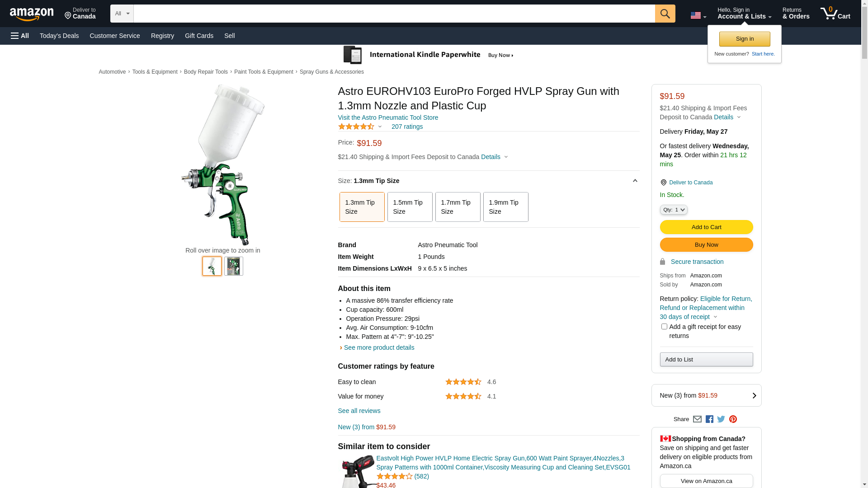Share product via email icon

pos(697,419)
